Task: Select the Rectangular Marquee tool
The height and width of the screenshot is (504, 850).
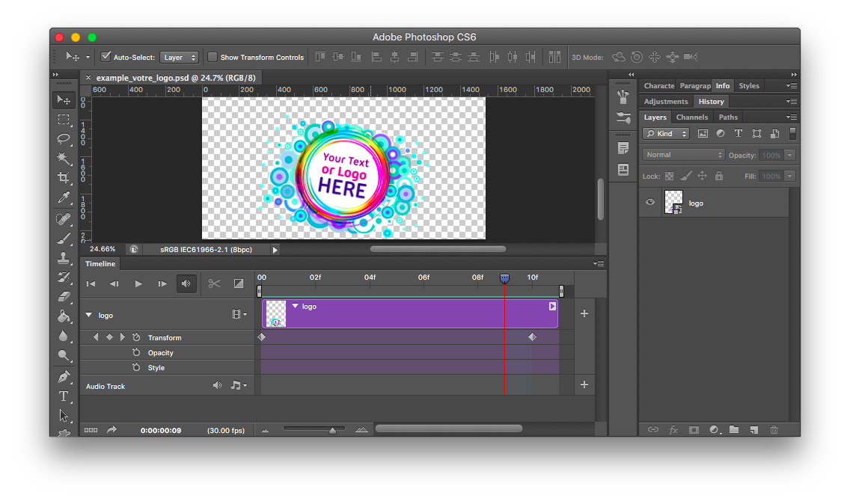Action: [64, 120]
